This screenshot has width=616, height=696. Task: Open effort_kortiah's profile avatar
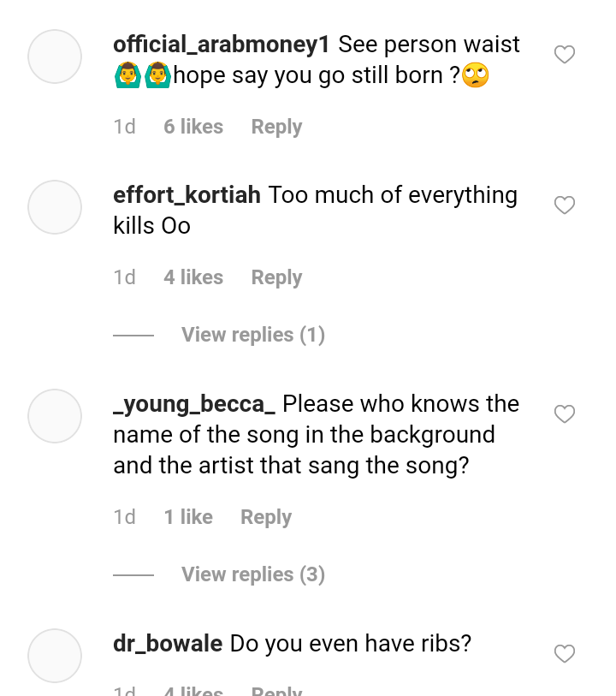(x=55, y=207)
